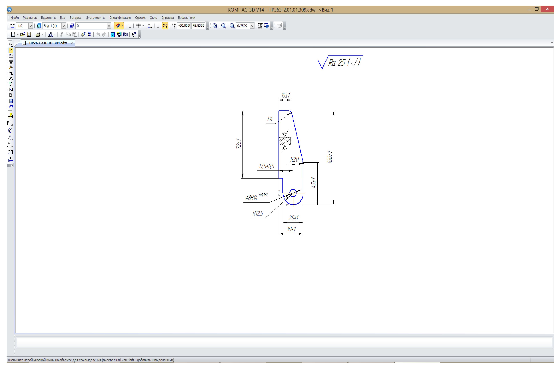The height and width of the screenshot is (392, 554).
Task: Toggle the highlighted parametric mode button
Action: pos(165,26)
